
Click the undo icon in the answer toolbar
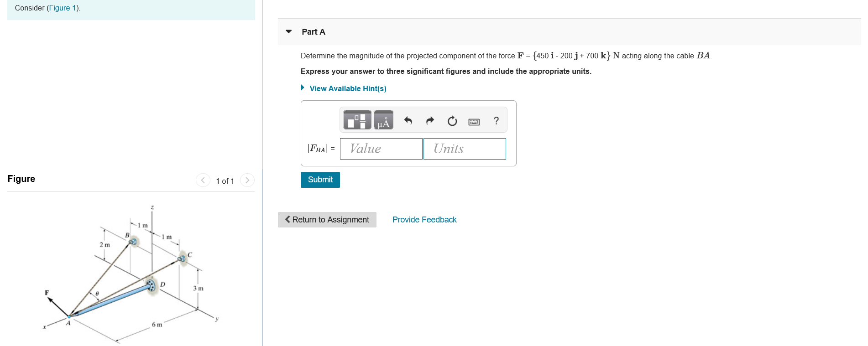[x=408, y=120]
